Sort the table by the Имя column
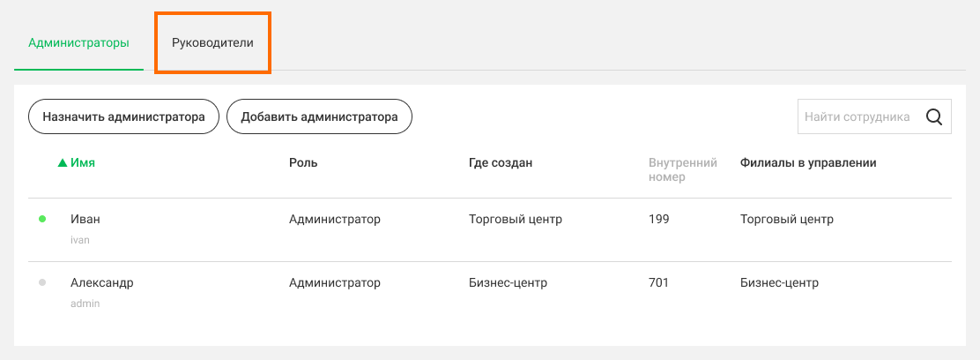This screenshot has width=980, height=360. pos(83,162)
